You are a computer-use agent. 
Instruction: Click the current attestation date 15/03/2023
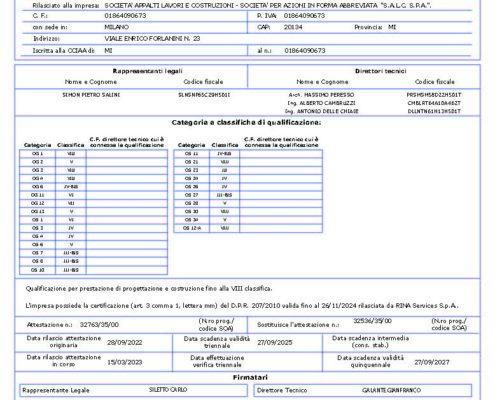124,362
